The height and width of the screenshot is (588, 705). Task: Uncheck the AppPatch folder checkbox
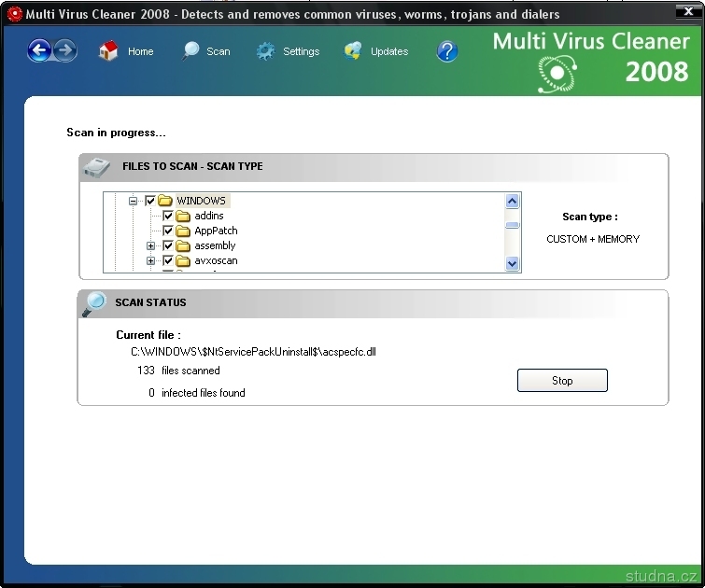(x=168, y=231)
